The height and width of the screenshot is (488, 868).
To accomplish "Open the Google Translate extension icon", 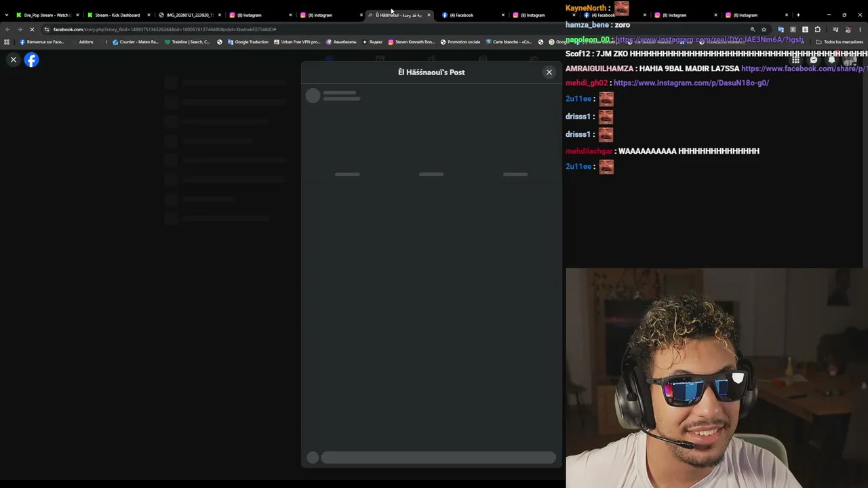I will [781, 29].
